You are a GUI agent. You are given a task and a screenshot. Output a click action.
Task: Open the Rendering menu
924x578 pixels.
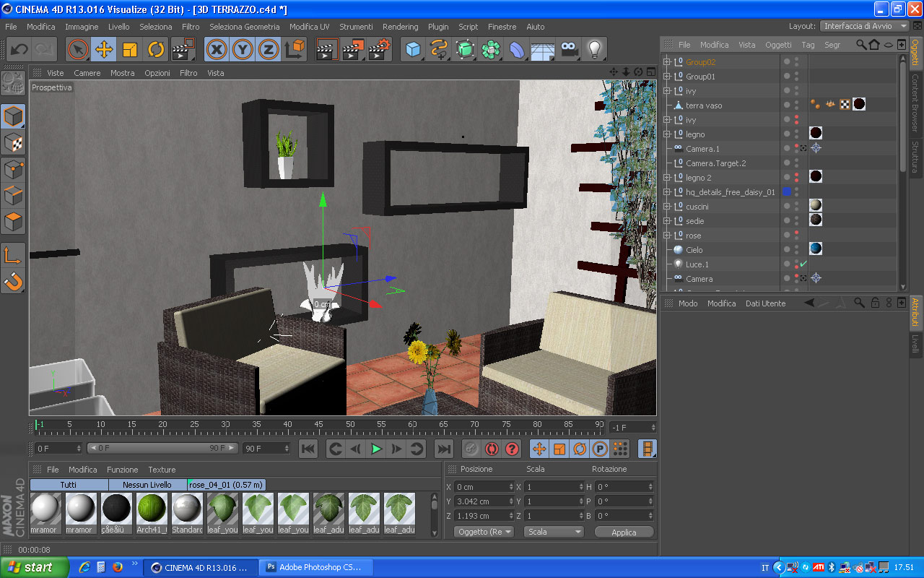[x=401, y=27]
